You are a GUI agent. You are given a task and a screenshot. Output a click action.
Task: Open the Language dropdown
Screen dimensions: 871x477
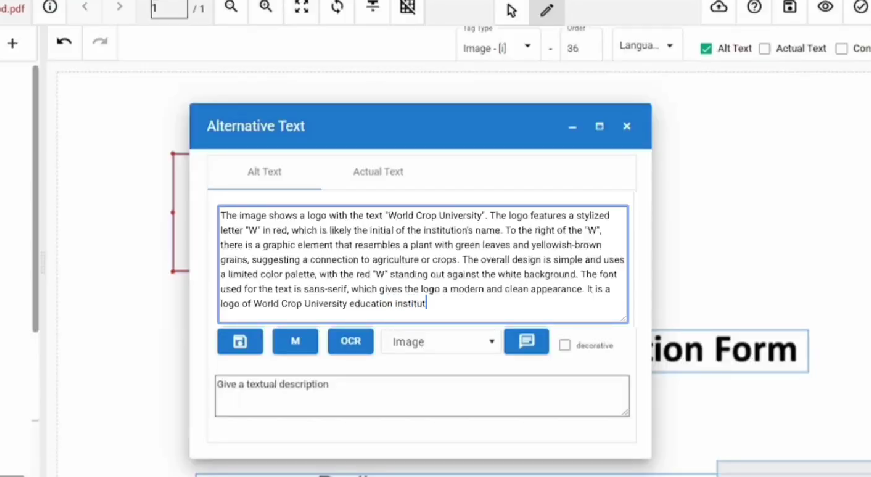click(x=646, y=46)
